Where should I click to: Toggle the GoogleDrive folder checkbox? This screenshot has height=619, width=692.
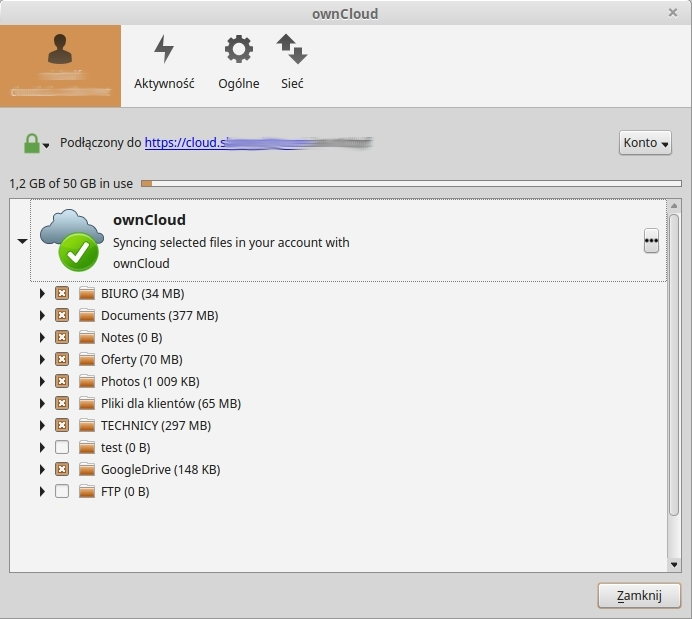tap(62, 469)
